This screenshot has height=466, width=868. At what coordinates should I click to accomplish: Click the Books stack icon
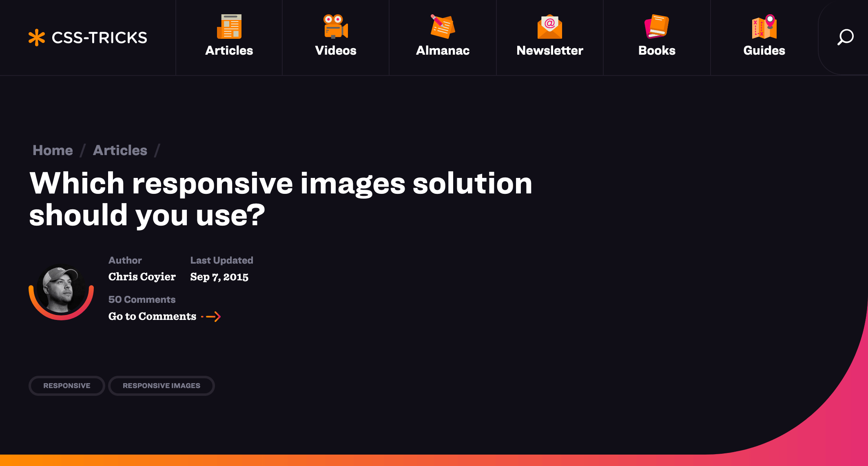coord(657,27)
